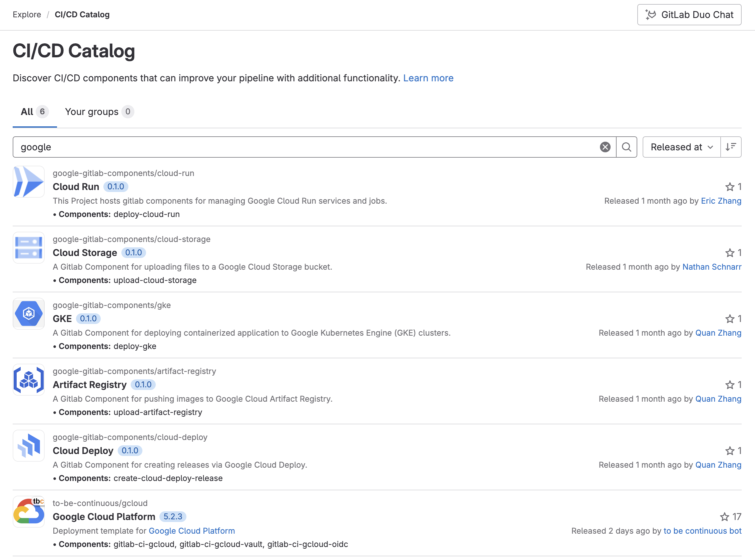Image resolution: width=755 pixels, height=560 pixels.
Task: Visit Eric Zhang's profile
Action: [x=721, y=201]
